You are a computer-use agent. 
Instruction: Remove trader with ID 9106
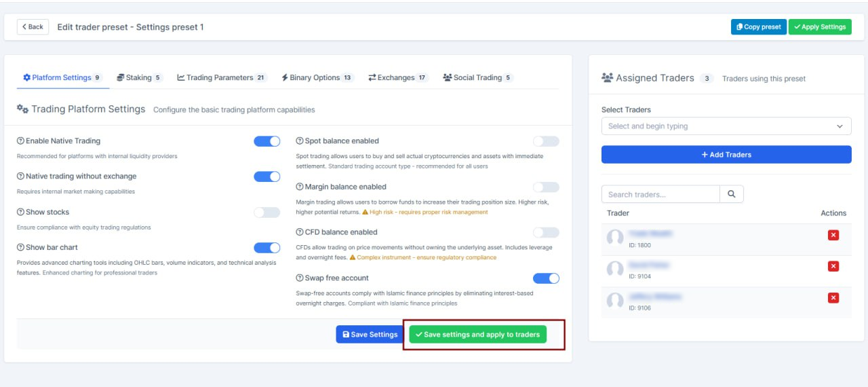pos(833,297)
